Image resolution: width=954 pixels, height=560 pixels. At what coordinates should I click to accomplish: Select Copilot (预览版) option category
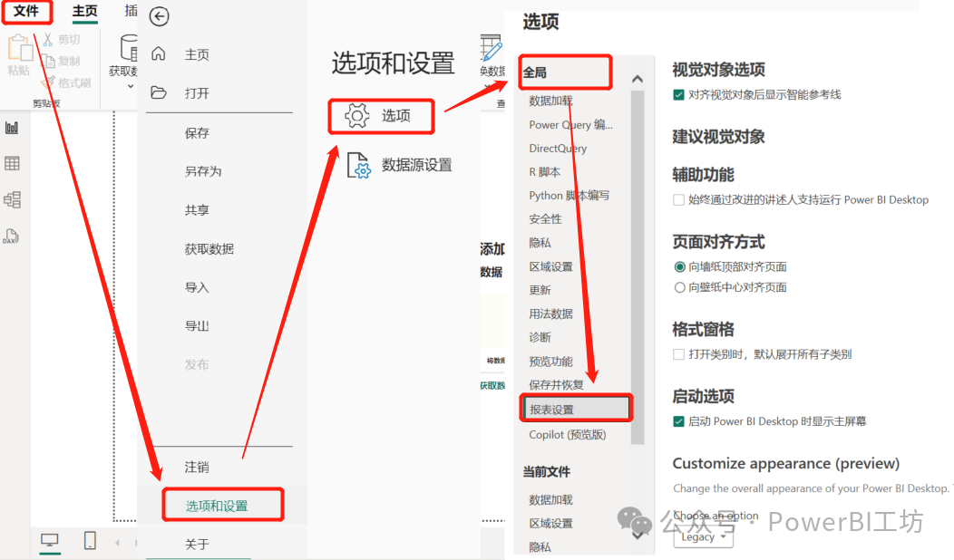click(x=568, y=435)
